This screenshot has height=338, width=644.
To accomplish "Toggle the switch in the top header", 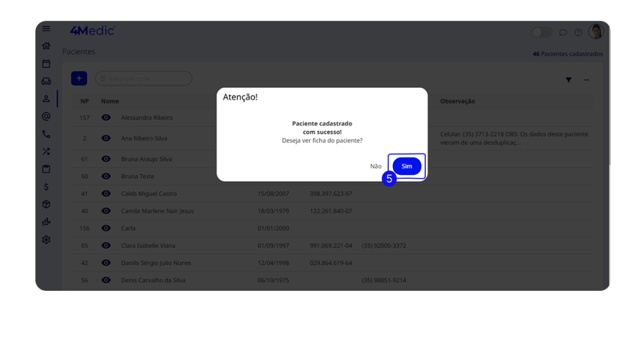I will pos(541,33).
